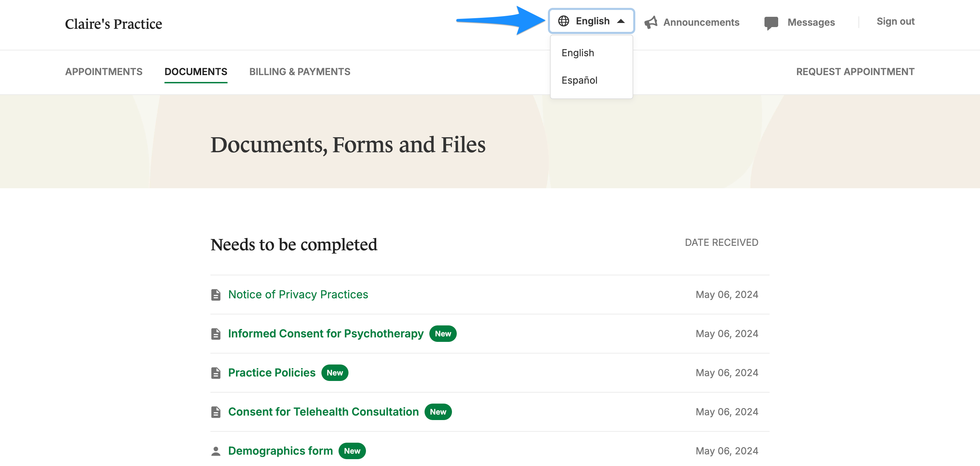Open the Billing & Payments tab
980x466 pixels.
pos(299,72)
